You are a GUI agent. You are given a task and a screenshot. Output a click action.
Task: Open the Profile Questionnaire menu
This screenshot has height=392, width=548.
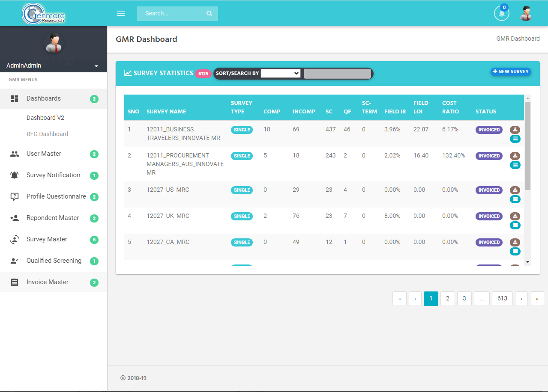pos(54,196)
